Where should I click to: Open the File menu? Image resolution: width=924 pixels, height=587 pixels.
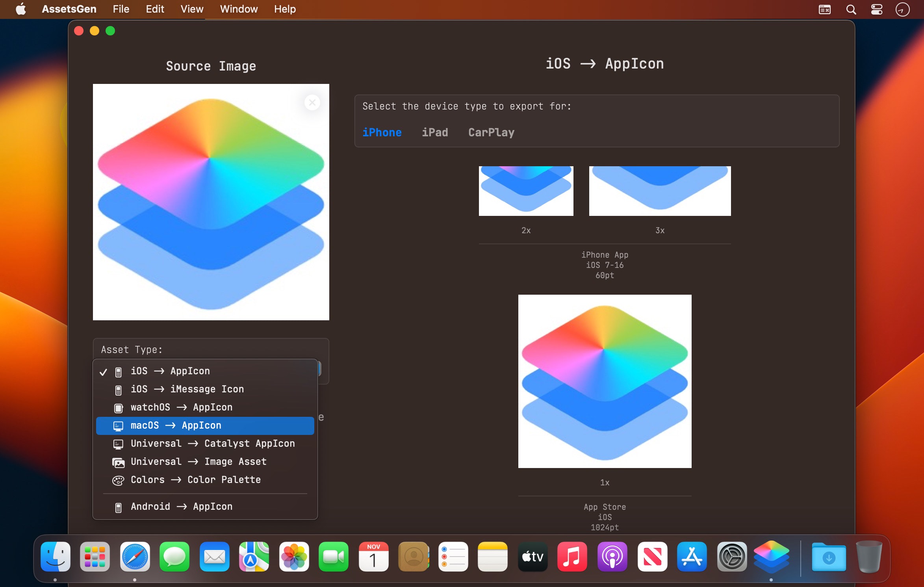121,9
